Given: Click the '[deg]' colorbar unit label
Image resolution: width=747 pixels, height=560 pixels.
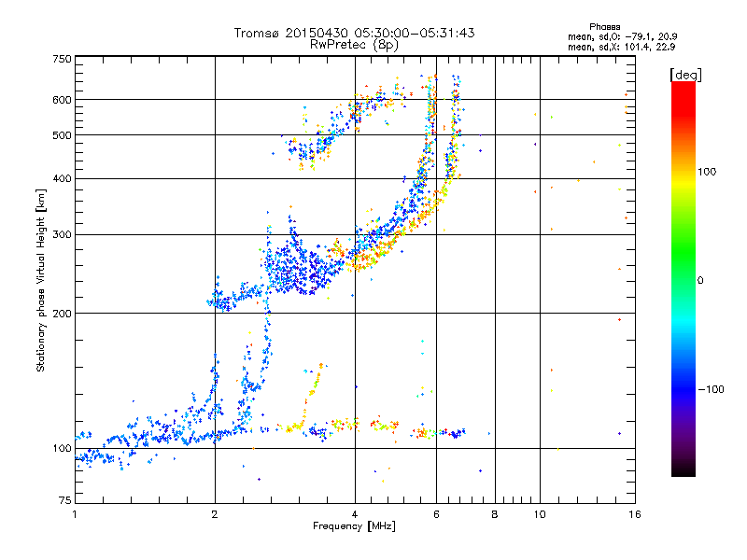Looking at the screenshot, I should click(685, 75).
